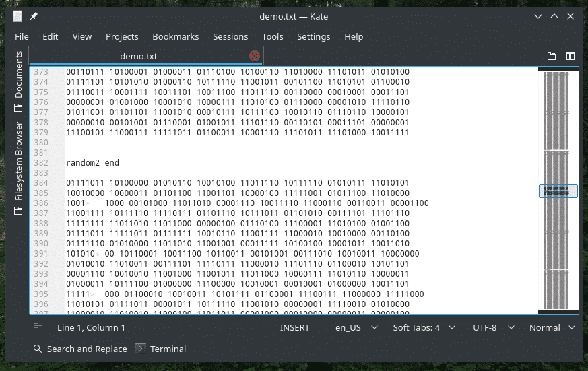Open the View menu
Viewport: 588px width, 371px height.
point(81,37)
